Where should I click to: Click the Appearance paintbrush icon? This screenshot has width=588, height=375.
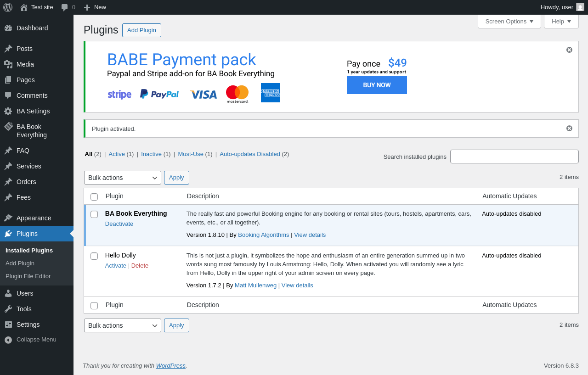[x=8, y=218]
